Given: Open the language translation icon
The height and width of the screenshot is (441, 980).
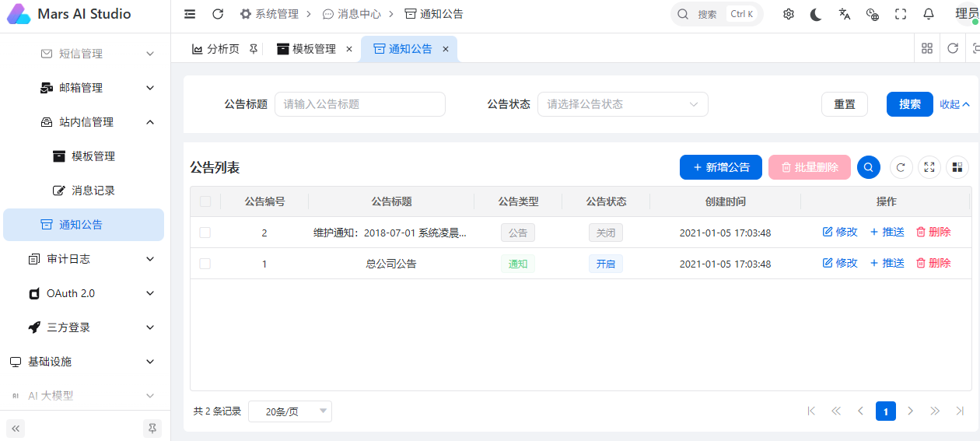Looking at the screenshot, I should click(x=845, y=14).
